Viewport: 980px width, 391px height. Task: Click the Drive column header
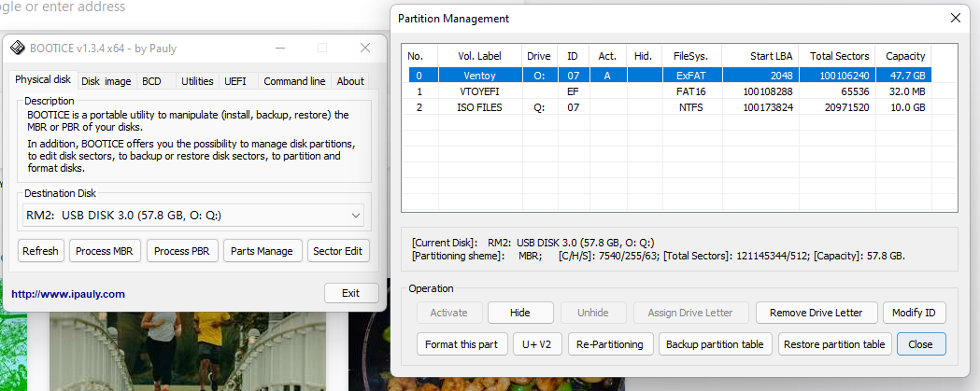coord(539,56)
